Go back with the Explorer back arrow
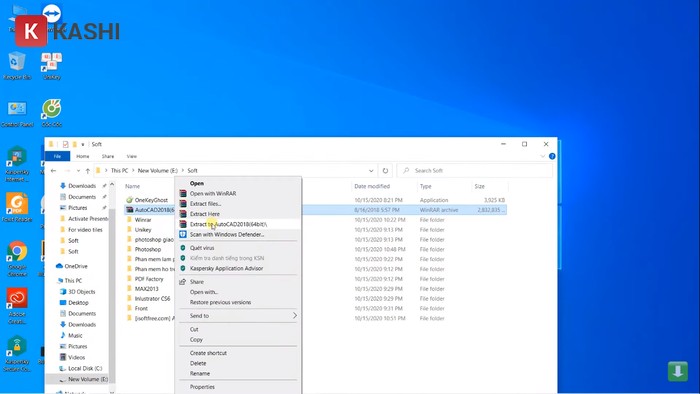 point(54,170)
